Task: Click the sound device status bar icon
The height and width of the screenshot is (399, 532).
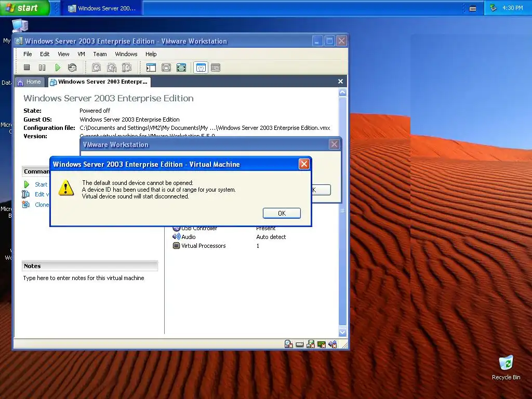Action: 332,344
